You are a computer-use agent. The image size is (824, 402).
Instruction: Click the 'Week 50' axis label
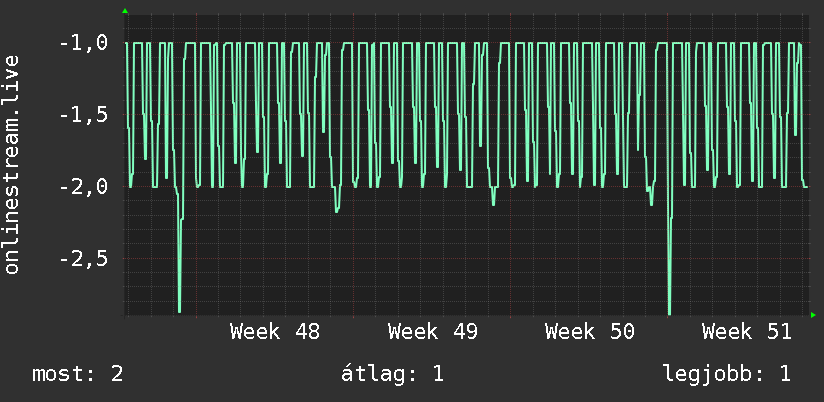coord(590,332)
